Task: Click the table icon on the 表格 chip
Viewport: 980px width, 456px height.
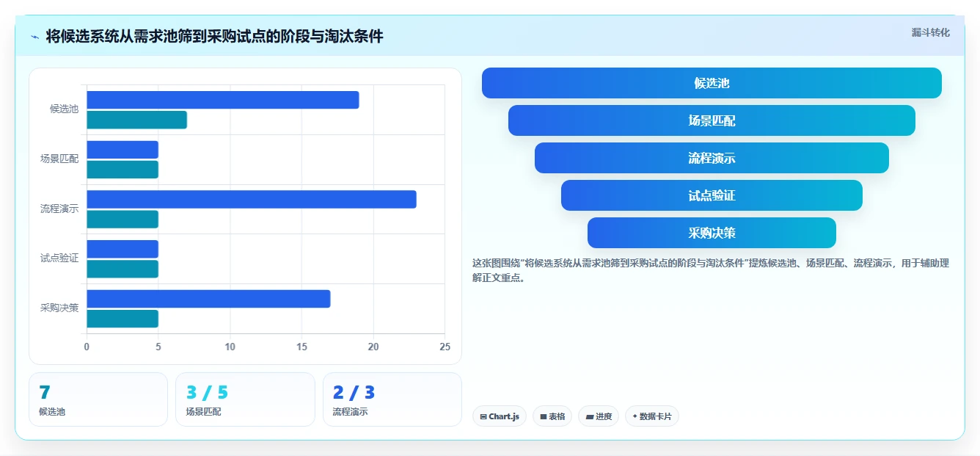Action: [544, 416]
